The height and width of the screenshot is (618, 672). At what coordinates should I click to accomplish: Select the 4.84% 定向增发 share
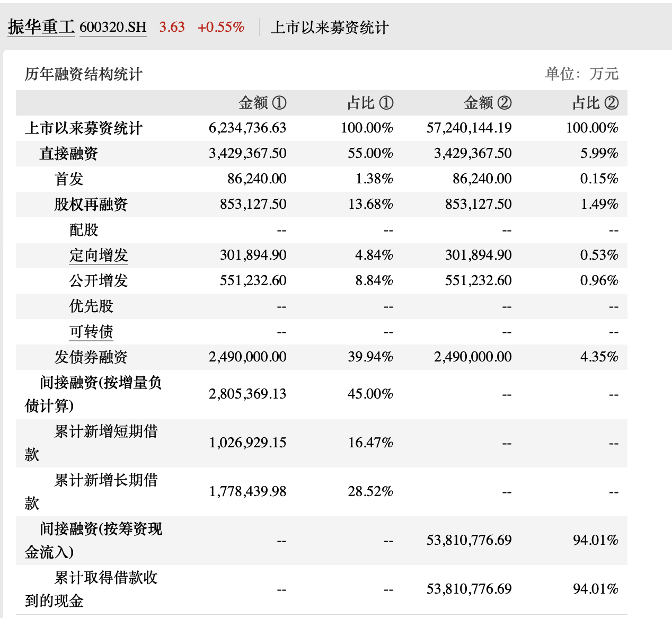click(374, 255)
